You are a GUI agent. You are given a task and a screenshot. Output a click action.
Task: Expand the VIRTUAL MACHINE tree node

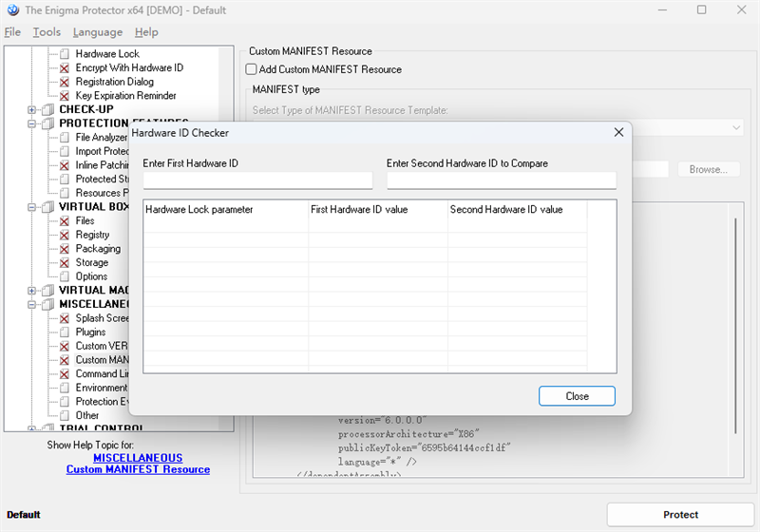[x=31, y=291]
